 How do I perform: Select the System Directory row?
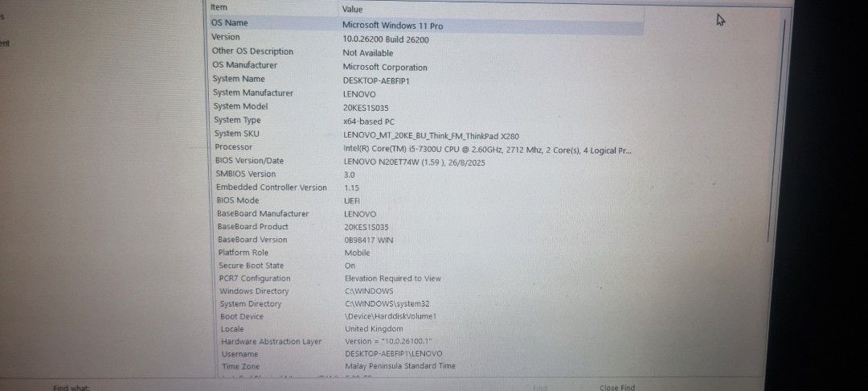coord(425,304)
